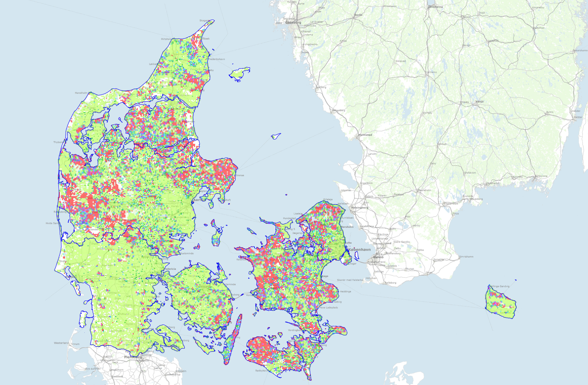Select the Jönköping label
The height and width of the screenshot is (385, 588).
pos(435,7)
